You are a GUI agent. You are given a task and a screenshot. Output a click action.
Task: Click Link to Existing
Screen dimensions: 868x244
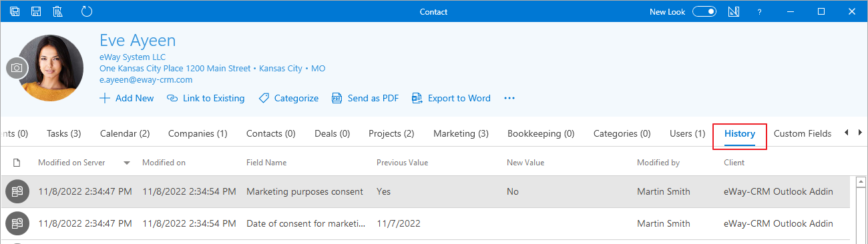(206, 98)
